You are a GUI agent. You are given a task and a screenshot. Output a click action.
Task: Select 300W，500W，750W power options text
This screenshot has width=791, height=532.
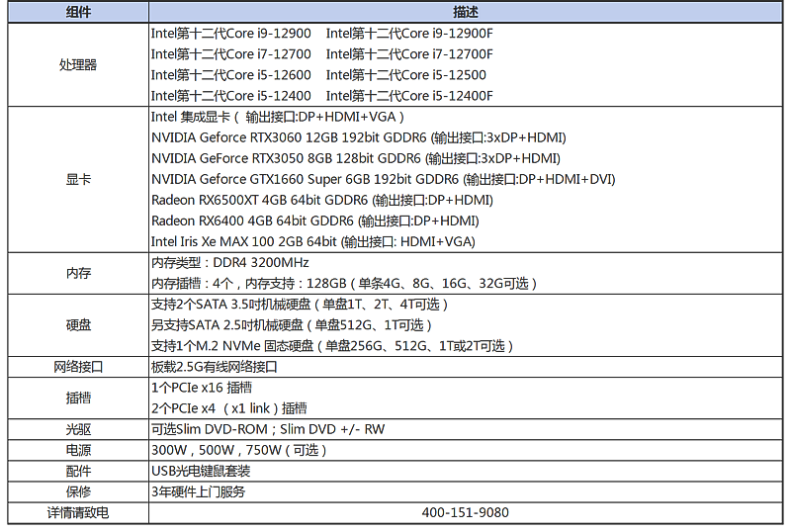(239, 450)
